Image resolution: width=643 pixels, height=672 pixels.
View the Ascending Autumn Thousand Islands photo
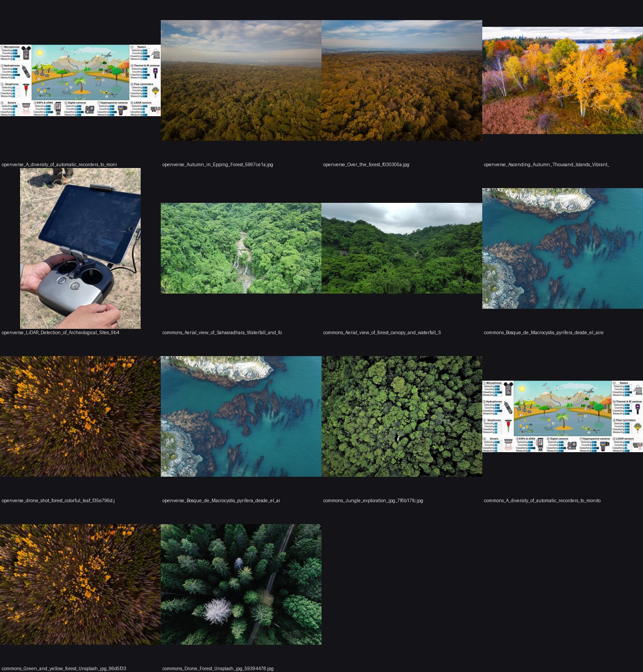pos(563,80)
